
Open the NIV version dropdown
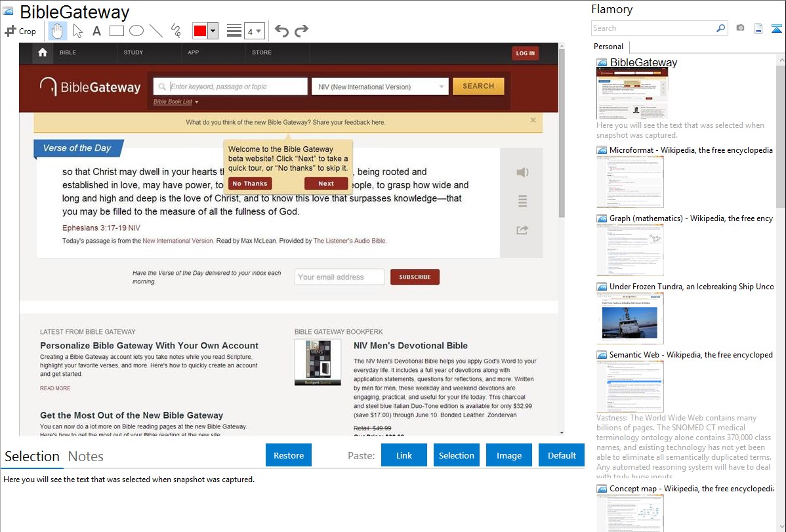(381, 87)
